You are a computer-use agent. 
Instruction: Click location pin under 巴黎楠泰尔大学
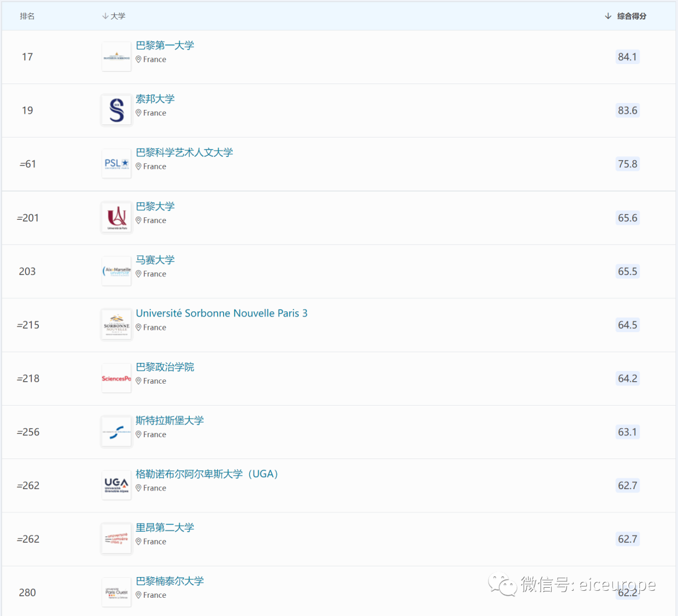(x=138, y=595)
